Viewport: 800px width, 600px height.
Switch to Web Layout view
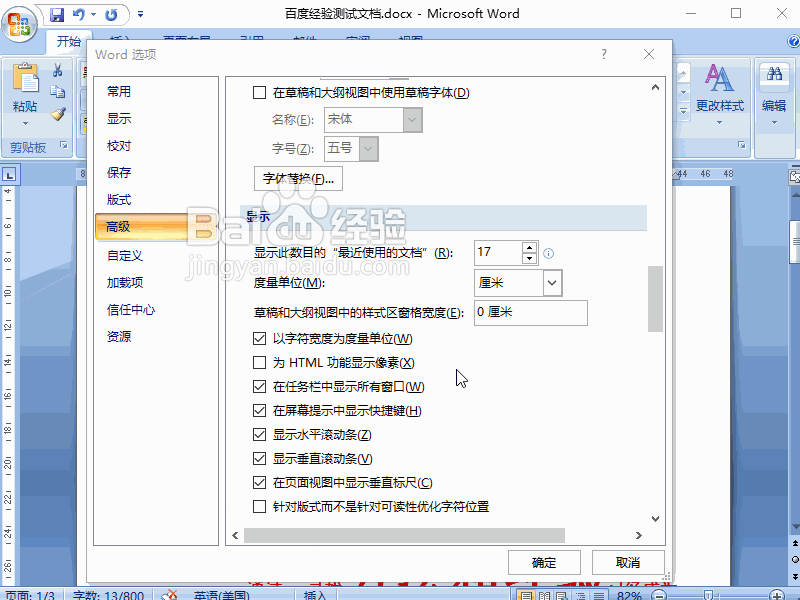click(562, 595)
